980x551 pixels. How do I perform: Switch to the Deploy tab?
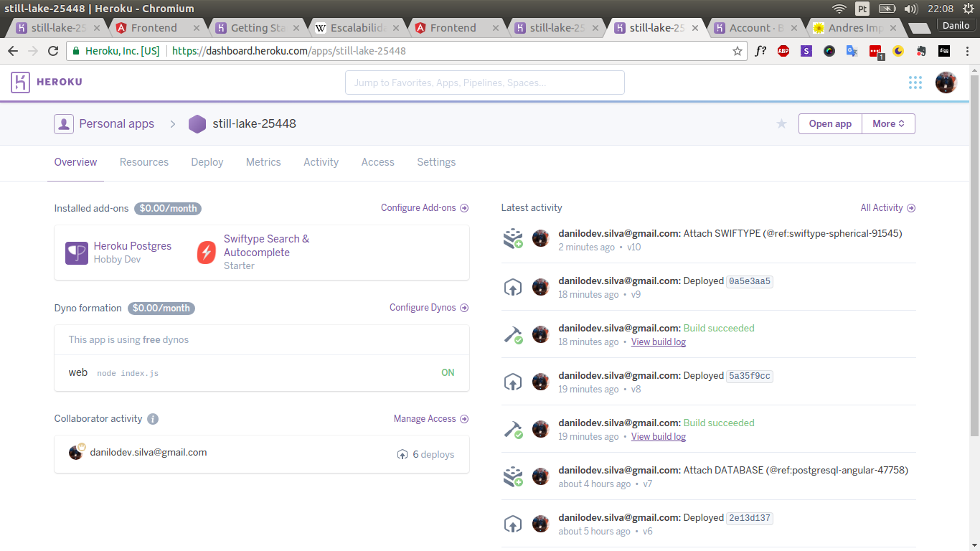pos(207,162)
